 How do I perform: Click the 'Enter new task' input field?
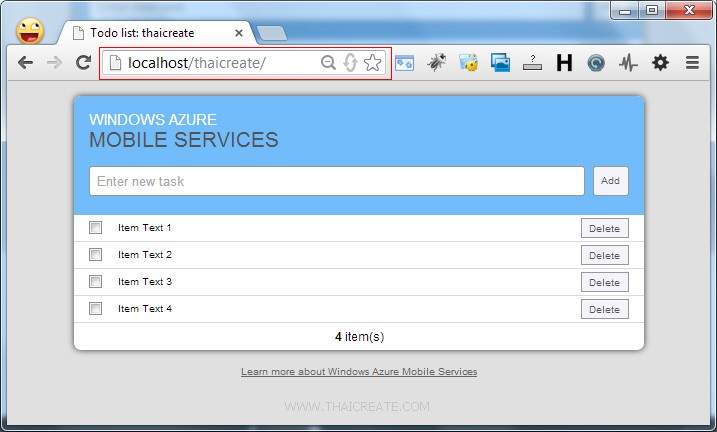pos(337,181)
